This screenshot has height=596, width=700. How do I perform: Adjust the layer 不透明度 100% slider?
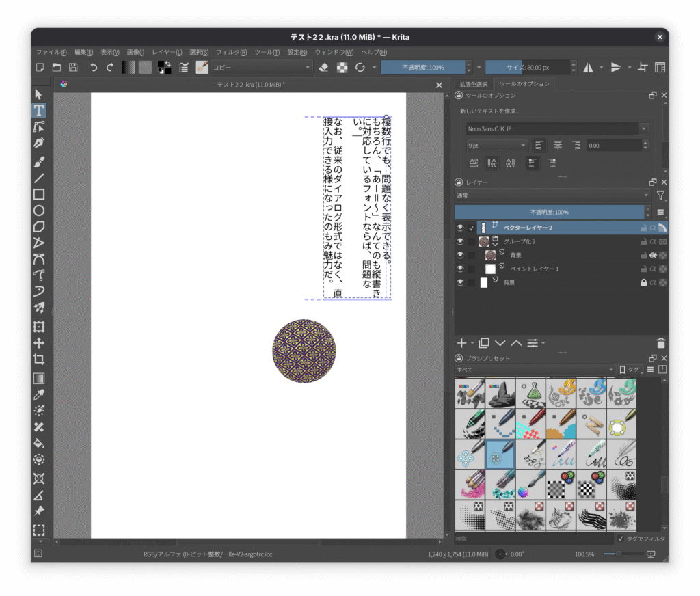click(x=552, y=212)
